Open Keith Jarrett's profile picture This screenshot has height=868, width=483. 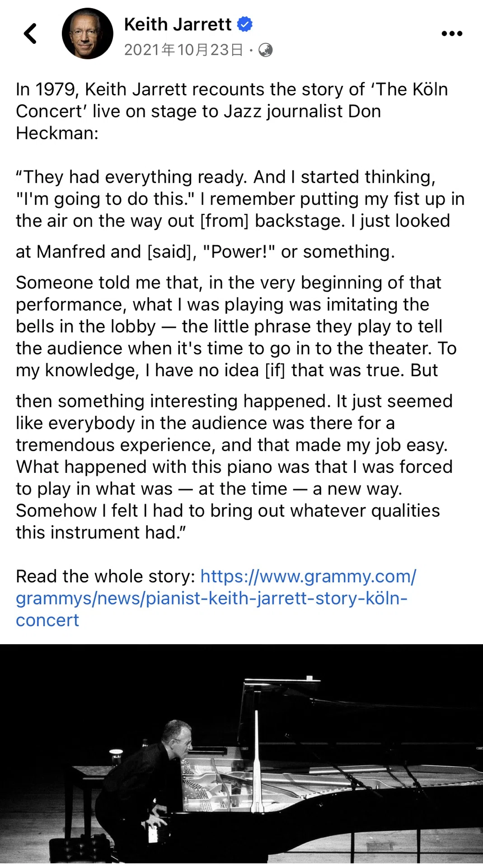(87, 33)
